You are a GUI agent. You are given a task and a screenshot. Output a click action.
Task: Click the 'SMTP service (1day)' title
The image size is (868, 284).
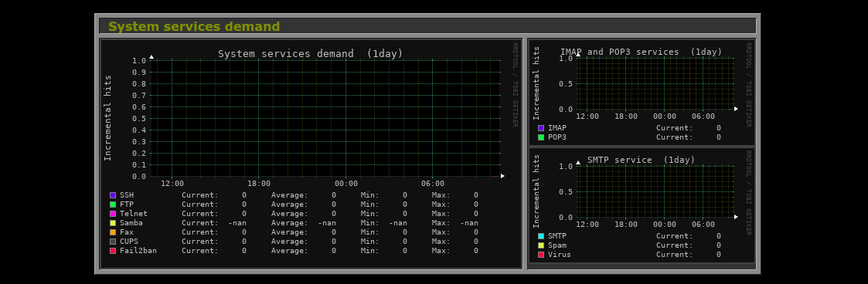pyautogui.click(x=641, y=161)
